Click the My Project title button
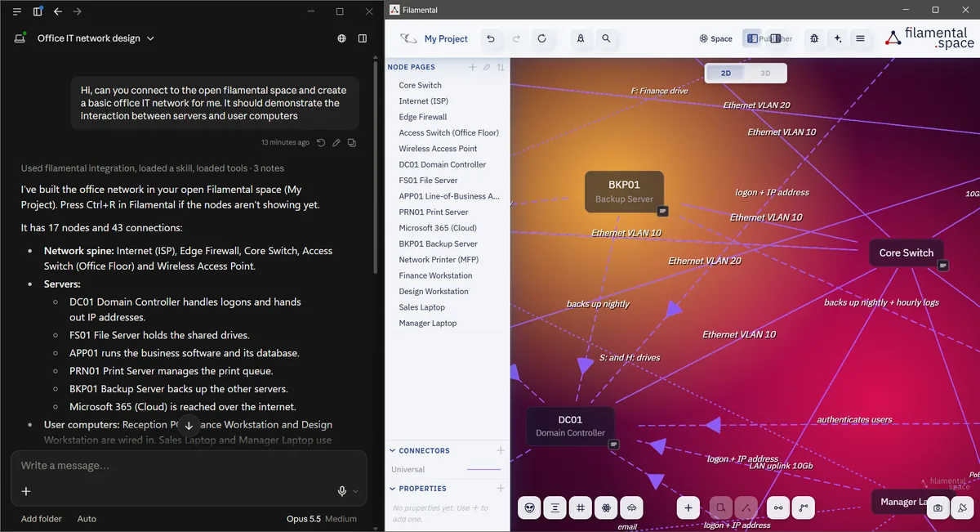The width and height of the screenshot is (980, 532). click(x=446, y=38)
